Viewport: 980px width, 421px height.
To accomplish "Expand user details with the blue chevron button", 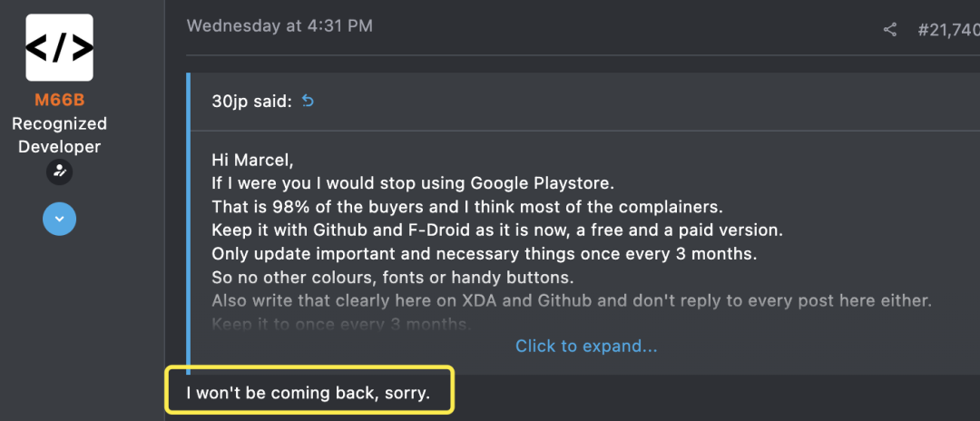I will point(59,219).
